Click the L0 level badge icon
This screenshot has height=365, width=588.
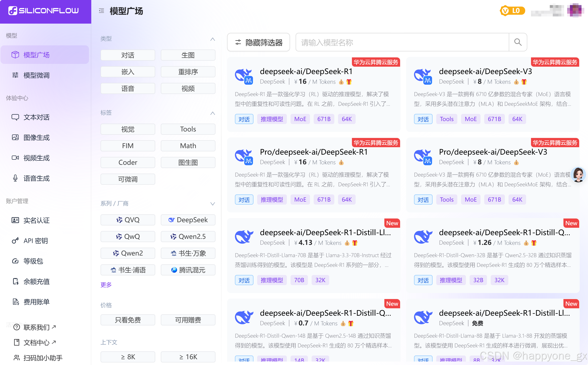pyautogui.click(x=512, y=11)
